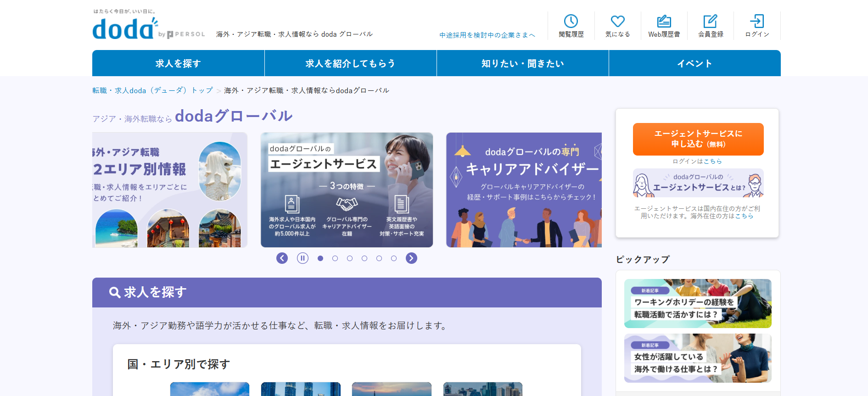The width and height of the screenshot is (868, 396).
Task: Expand the イベント navigation menu
Action: click(694, 63)
